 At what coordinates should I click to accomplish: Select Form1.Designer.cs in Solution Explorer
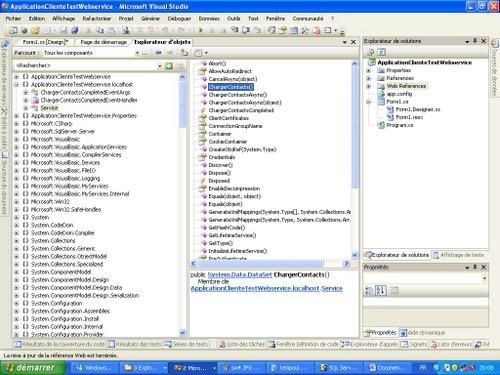click(x=418, y=109)
